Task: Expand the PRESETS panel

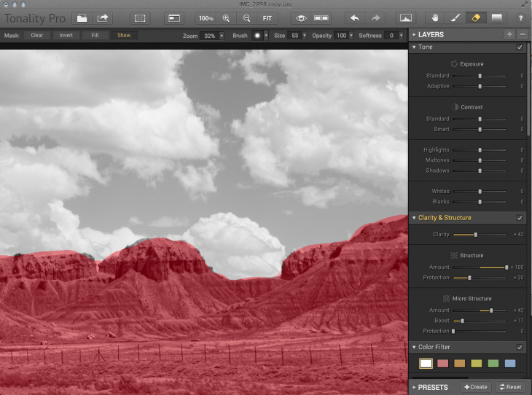Action: point(434,387)
